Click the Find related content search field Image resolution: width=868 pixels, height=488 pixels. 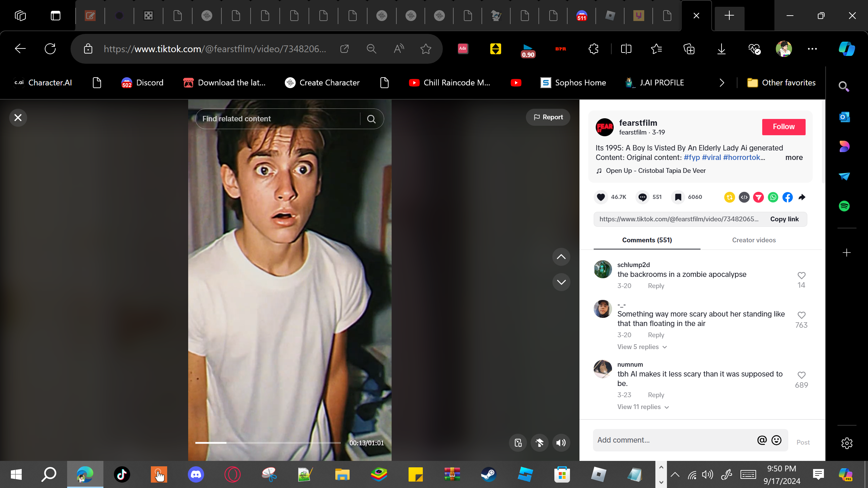[278, 119]
